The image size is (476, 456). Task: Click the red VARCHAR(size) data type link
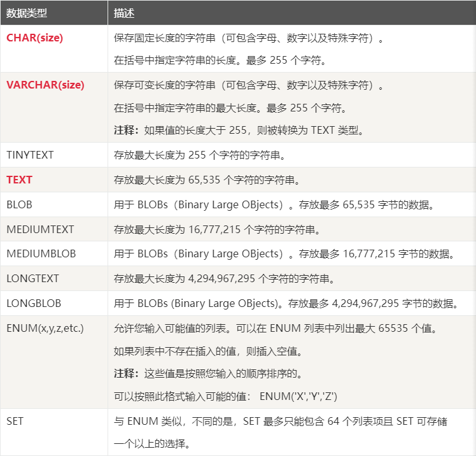45,85
